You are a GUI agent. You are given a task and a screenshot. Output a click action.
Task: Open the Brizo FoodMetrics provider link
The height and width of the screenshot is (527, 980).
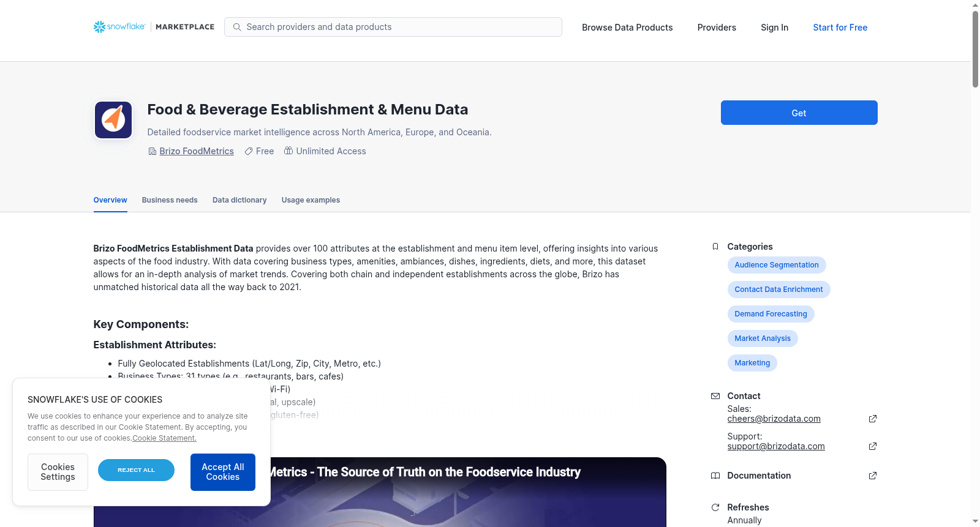tap(197, 151)
